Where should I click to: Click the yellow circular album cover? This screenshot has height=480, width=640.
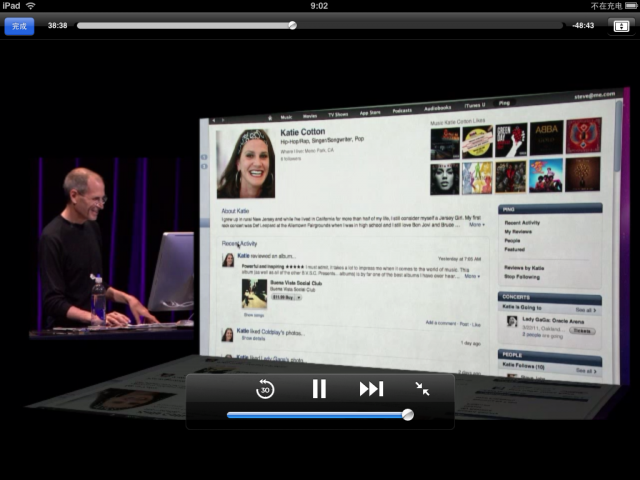point(477,142)
